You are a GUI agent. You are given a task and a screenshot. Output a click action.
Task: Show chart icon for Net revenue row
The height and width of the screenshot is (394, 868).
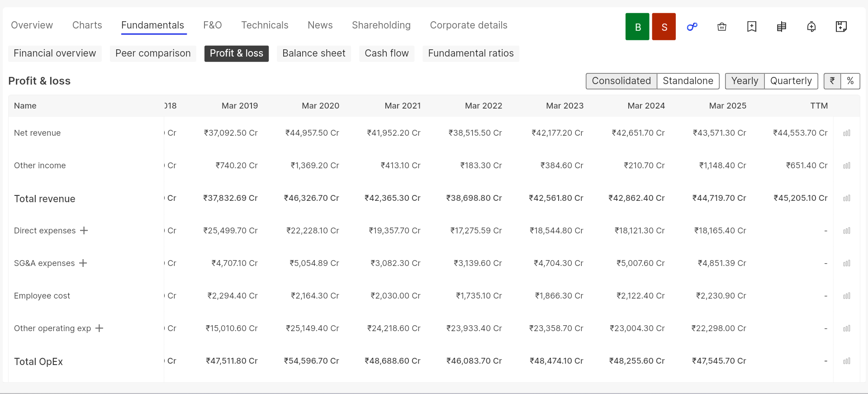pos(847,133)
